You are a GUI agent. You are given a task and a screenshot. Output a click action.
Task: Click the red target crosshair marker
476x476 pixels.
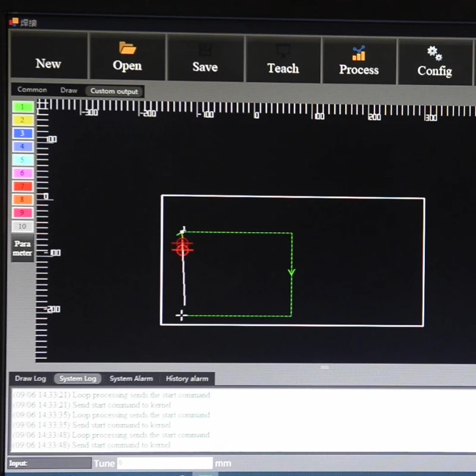click(x=182, y=248)
